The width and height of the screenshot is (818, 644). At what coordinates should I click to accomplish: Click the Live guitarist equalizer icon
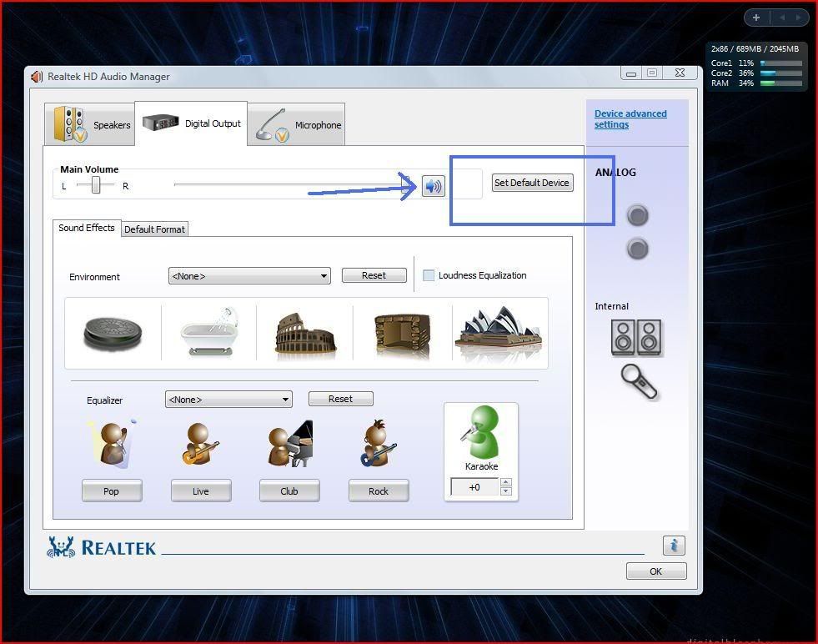tap(200, 444)
